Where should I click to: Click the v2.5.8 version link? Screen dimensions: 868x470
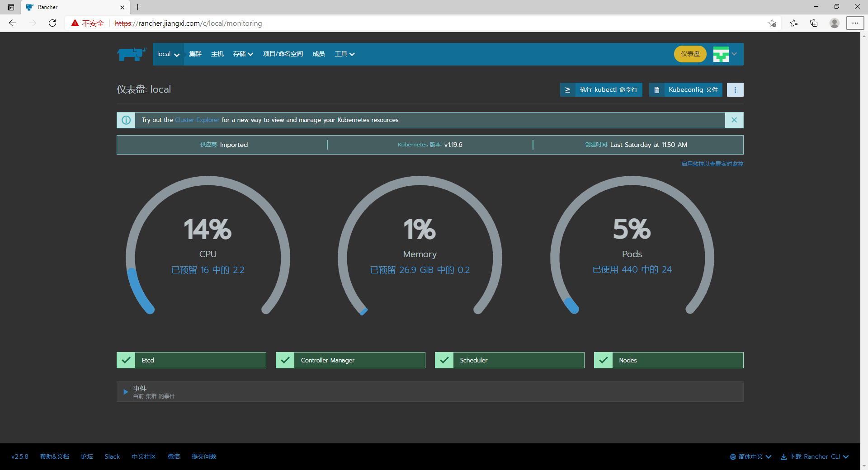tap(20, 456)
